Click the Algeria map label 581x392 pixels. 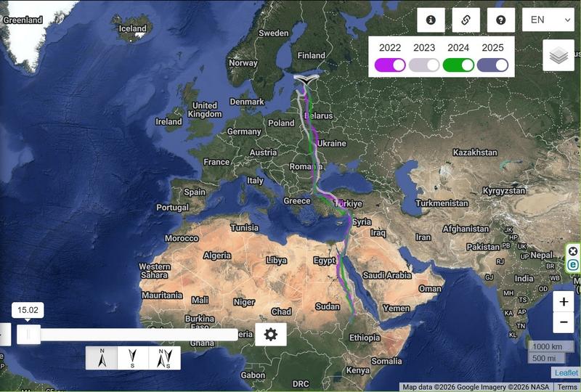pos(217,256)
